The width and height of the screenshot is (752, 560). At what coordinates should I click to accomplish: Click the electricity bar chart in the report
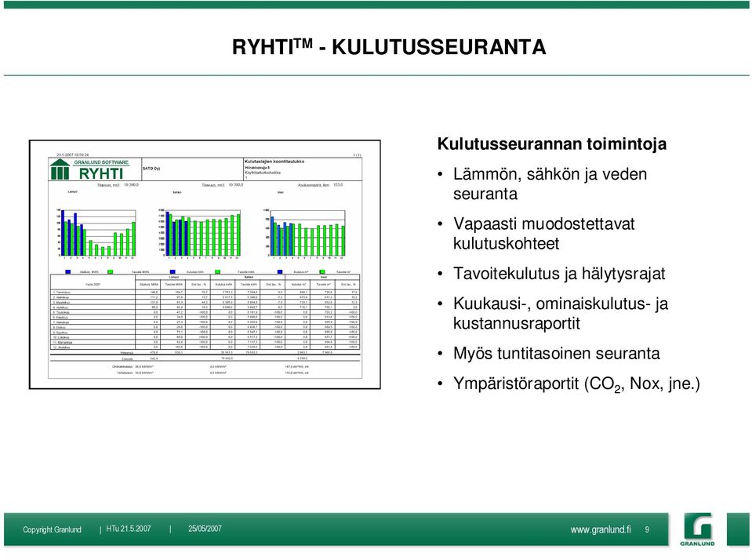pos(200,233)
